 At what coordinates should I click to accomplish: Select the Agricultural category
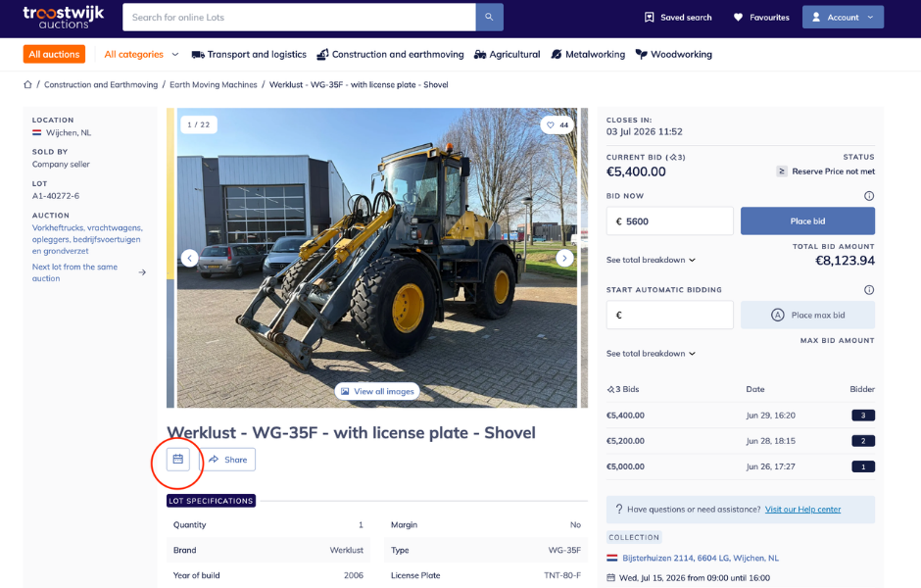click(507, 54)
